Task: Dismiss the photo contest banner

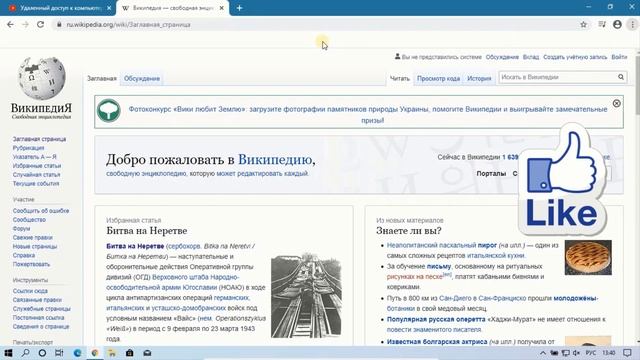Action: tap(616, 103)
